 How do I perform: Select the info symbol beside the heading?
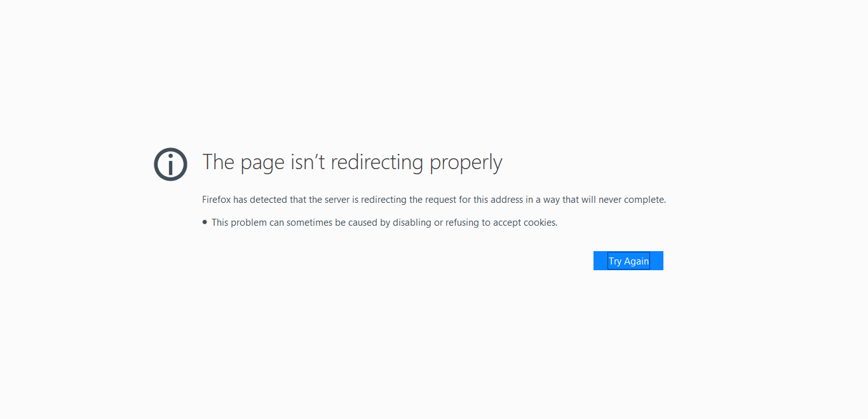tap(170, 164)
